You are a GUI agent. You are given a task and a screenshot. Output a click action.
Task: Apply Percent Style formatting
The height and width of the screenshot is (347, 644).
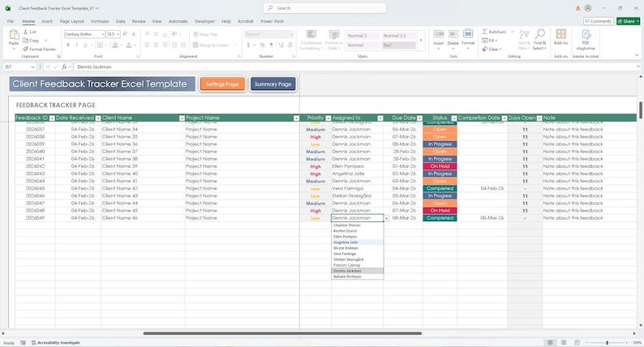[262, 45]
